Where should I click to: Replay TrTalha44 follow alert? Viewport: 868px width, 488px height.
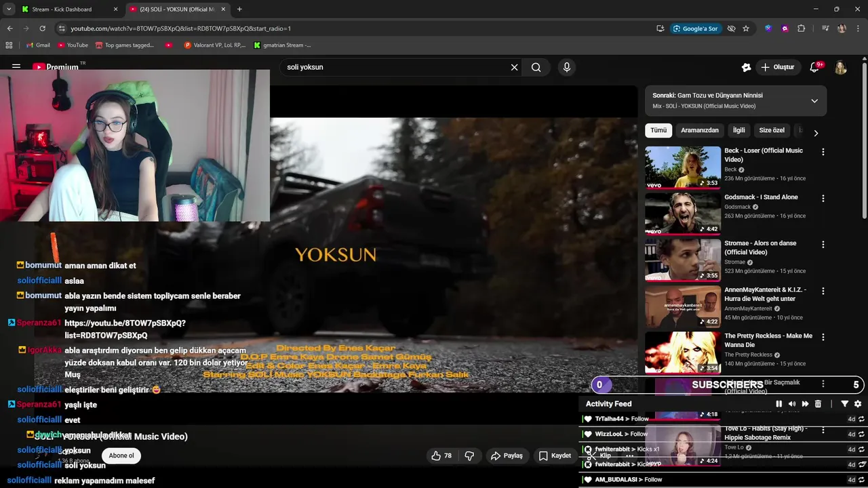click(x=861, y=419)
